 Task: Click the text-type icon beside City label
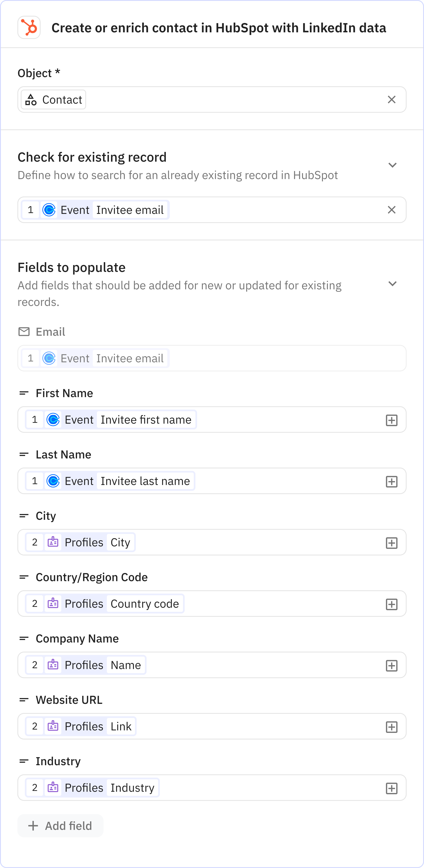coord(24,516)
